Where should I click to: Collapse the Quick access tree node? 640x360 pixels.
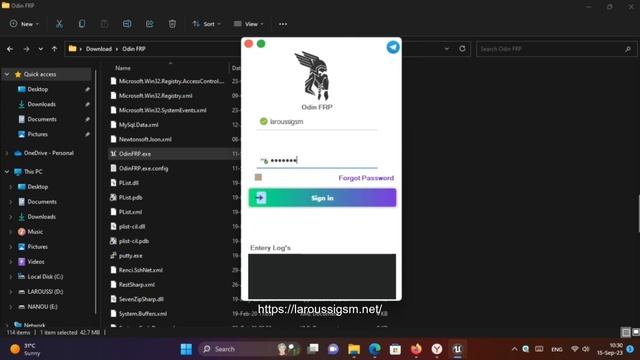(7, 74)
